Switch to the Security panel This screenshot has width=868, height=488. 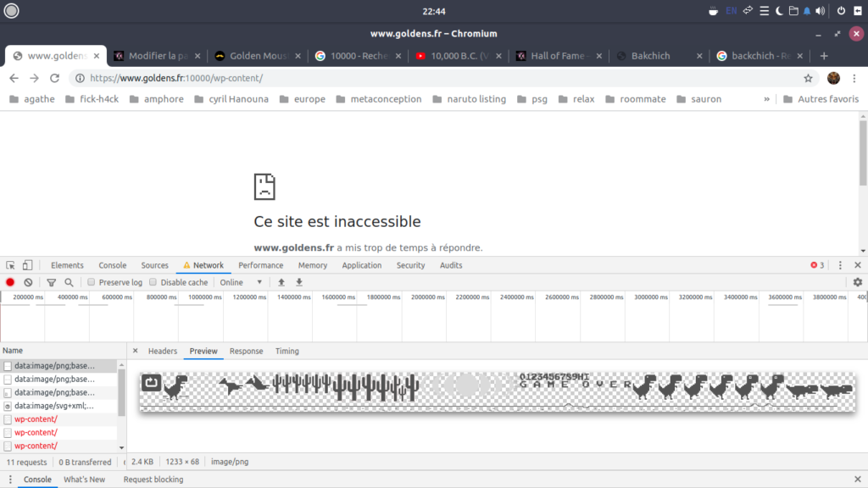411,265
